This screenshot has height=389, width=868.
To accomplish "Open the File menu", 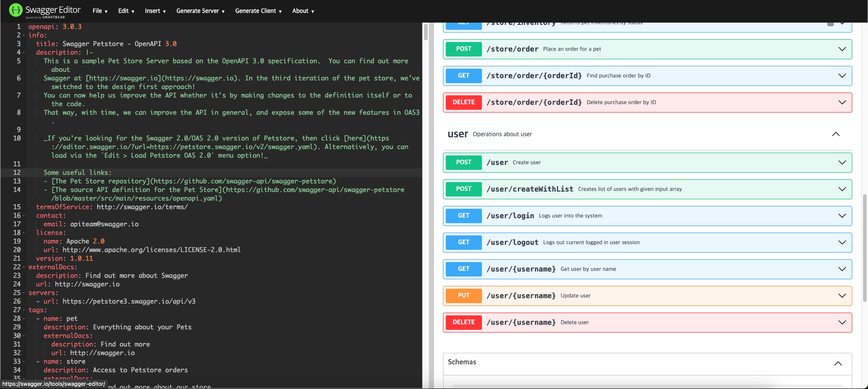I will click(100, 11).
